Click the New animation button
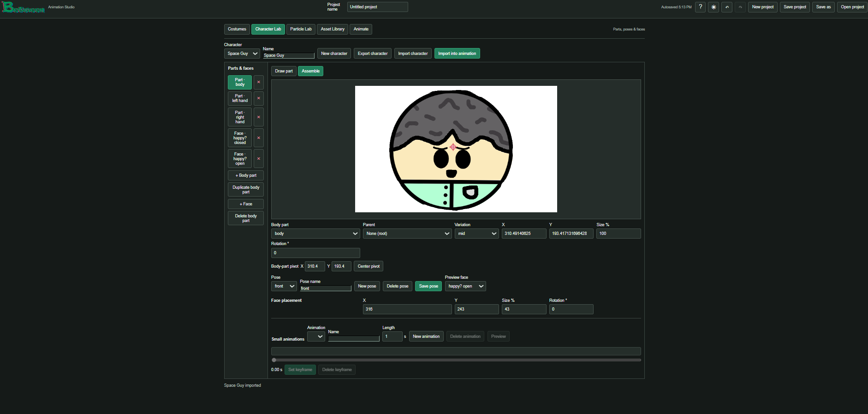 [426, 336]
